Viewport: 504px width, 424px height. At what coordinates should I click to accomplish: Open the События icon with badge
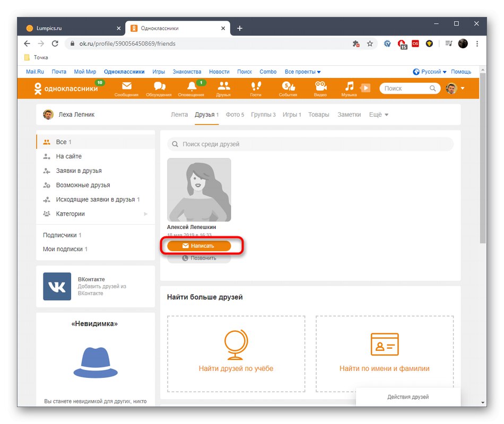click(288, 87)
